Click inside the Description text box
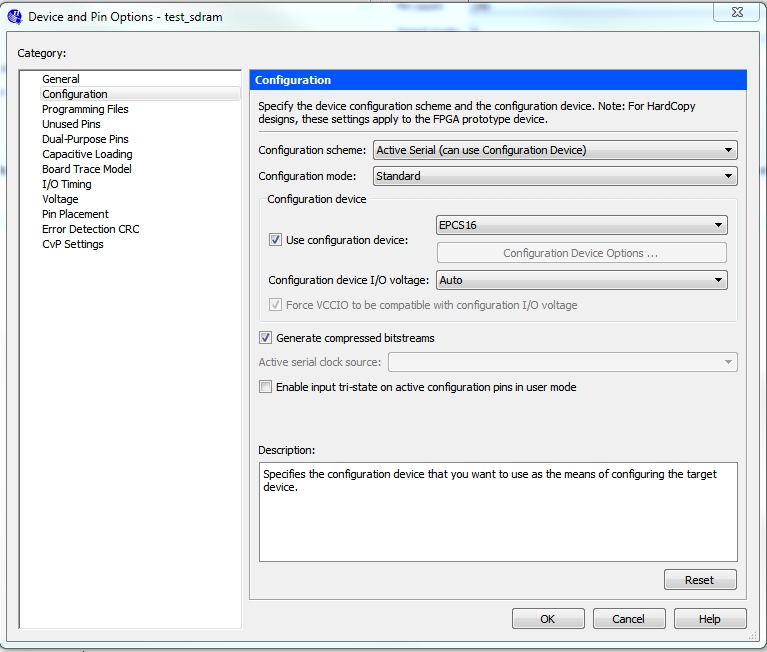767x652 pixels. (498, 512)
